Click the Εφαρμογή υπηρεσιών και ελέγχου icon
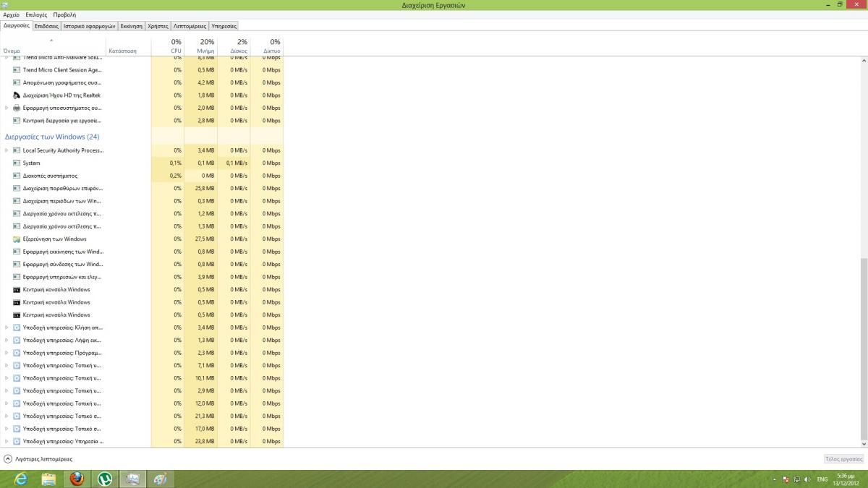 point(17,277)
